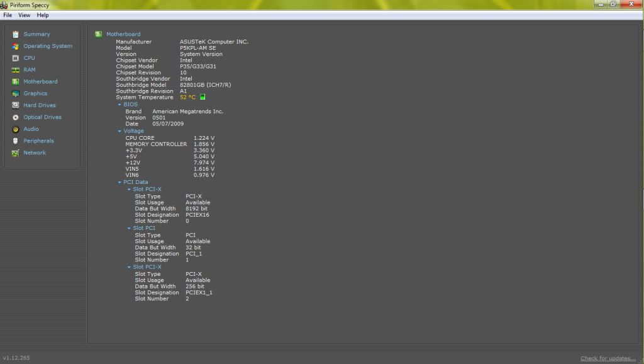Collapse the PCI Data section
The image size is (644, 364).
[x=119, y=182]
